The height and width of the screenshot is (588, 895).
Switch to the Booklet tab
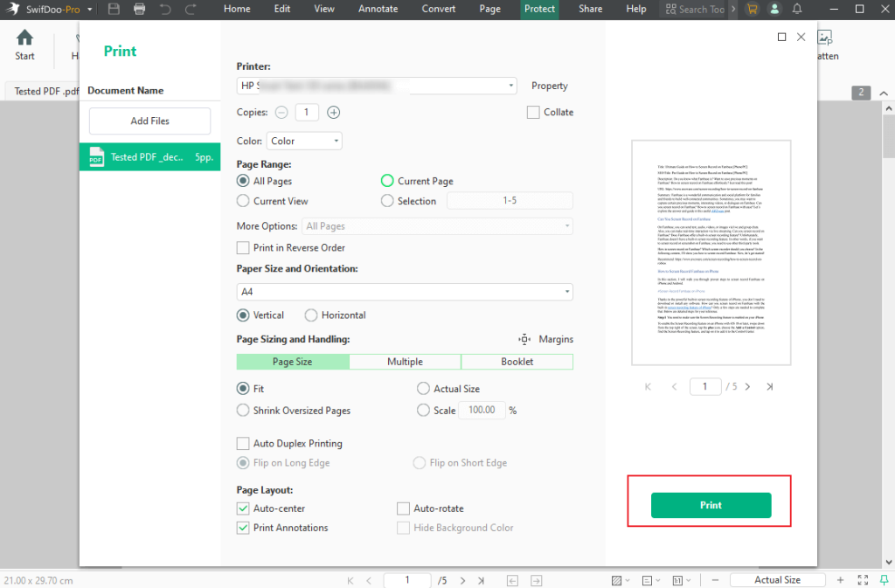[517, 361]
